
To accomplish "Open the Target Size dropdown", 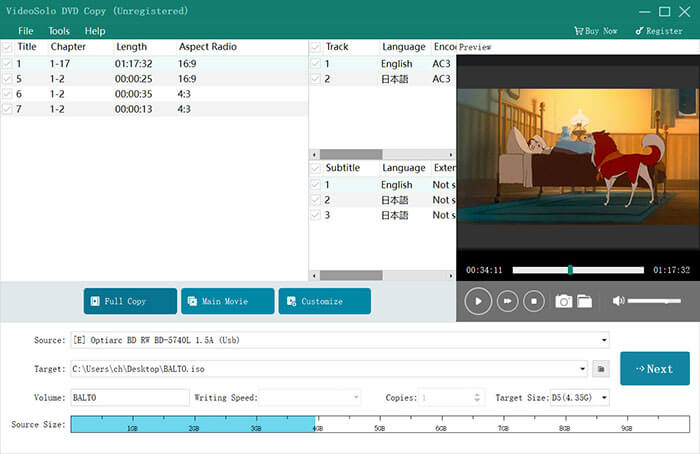I will [604, 398].
